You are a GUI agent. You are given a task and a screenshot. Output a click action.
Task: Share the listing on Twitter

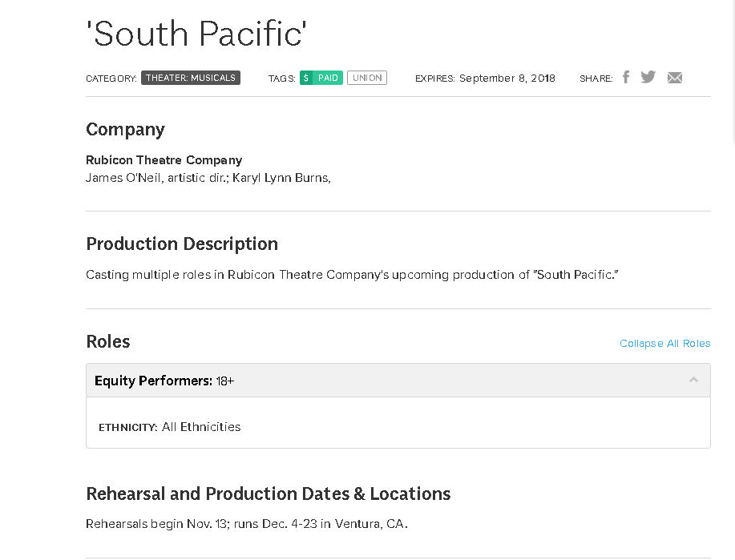(648, 77)
